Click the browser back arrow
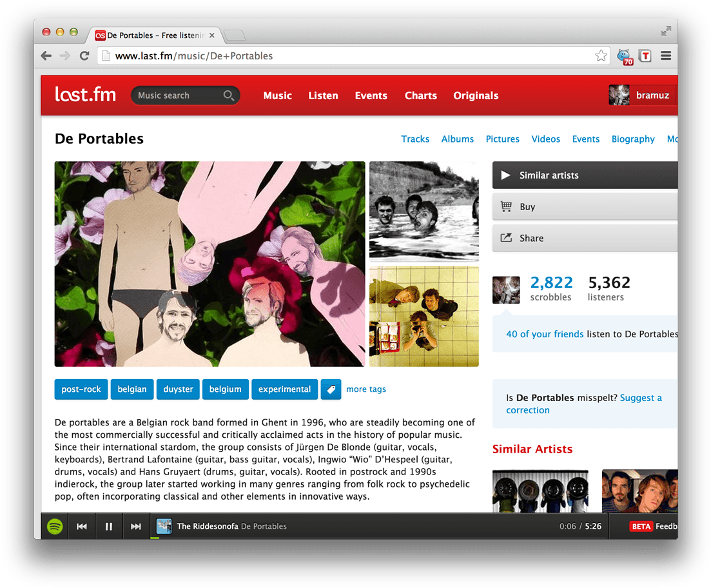711x588 pixels. tap(46, 56)
